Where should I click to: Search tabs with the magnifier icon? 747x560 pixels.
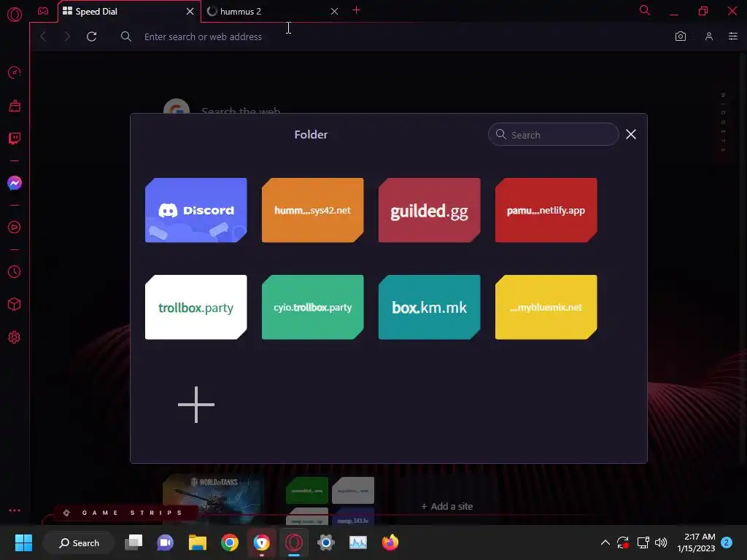click(x=645, y=10)
